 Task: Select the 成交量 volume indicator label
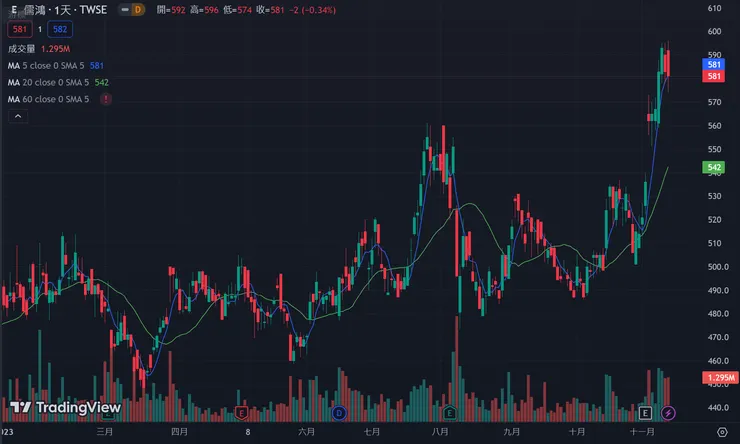pos(22,49)
